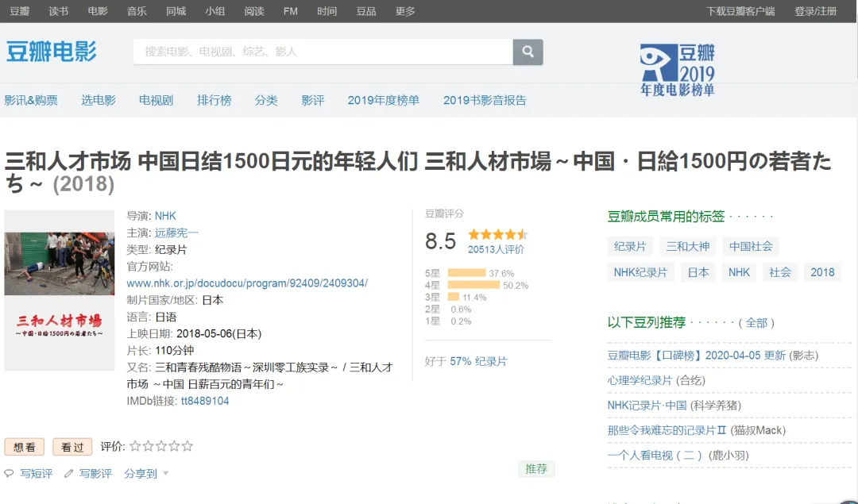Rate with the fourth empty star
The height and width of the screenshot is (504, 858).
coord(175,446)
